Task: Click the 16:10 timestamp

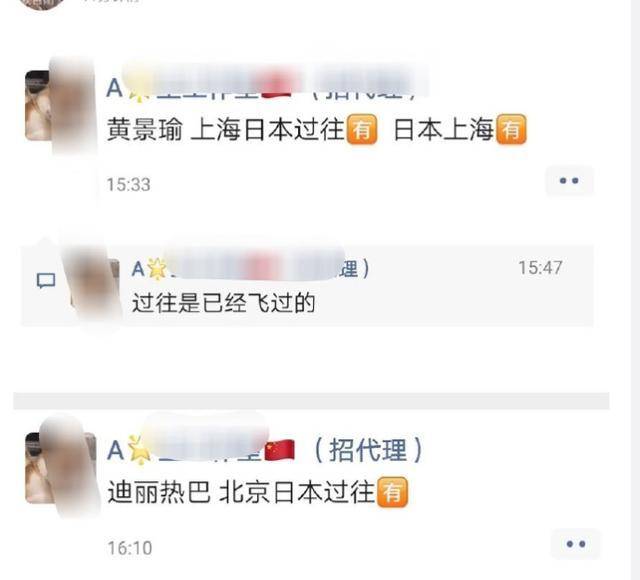Action: (x=130, y=548)
